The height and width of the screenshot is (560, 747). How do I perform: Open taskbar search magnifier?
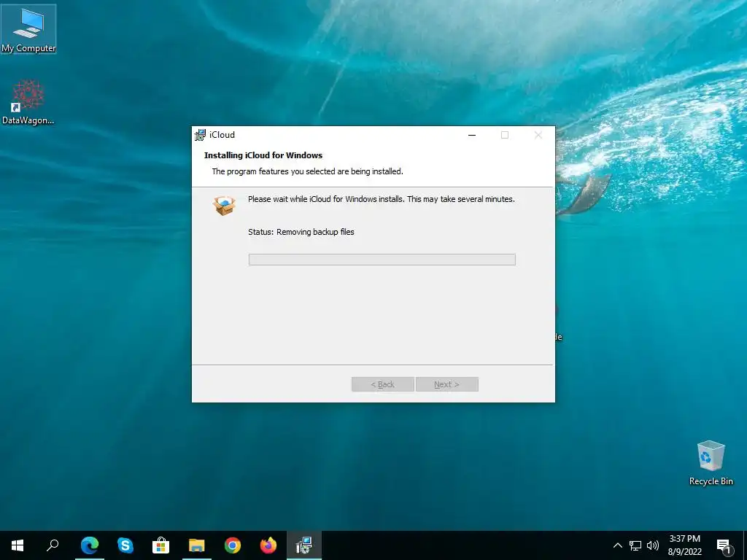53,545
